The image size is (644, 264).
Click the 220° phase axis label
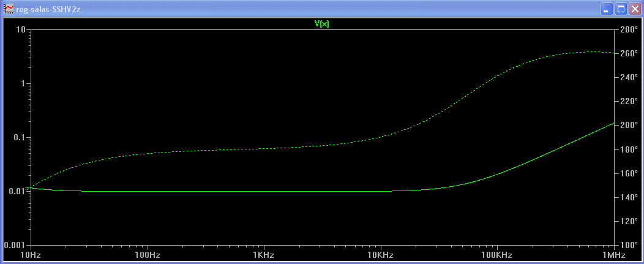tap(629, 101)
